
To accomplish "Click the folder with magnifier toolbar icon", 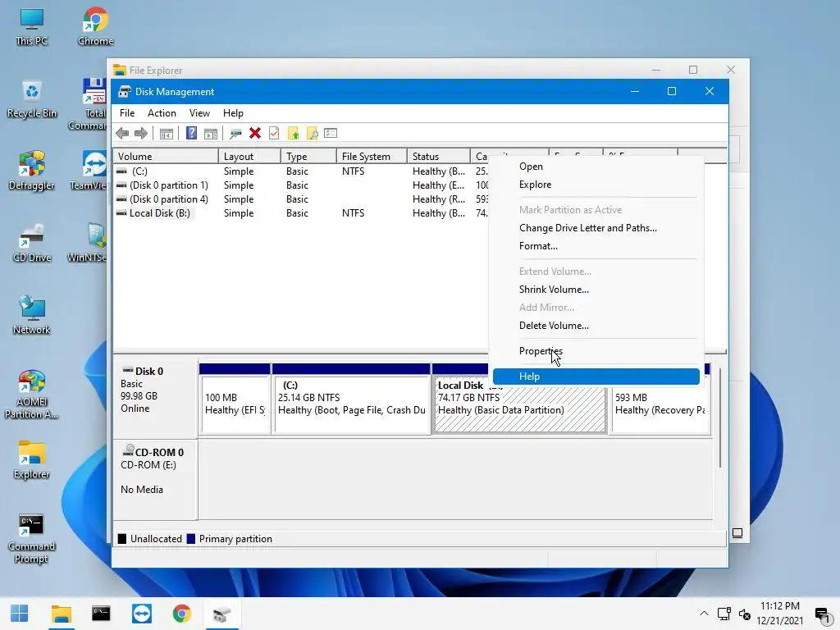I will 312,134.
